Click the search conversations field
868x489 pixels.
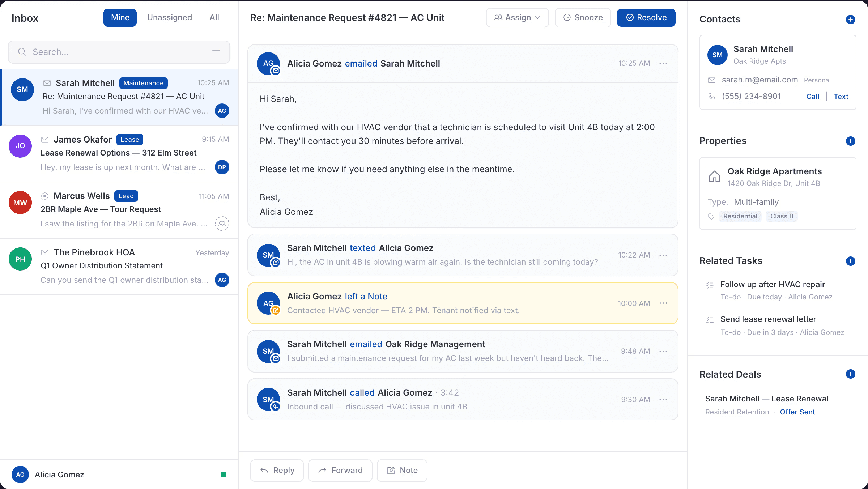(x=109, y=52)
